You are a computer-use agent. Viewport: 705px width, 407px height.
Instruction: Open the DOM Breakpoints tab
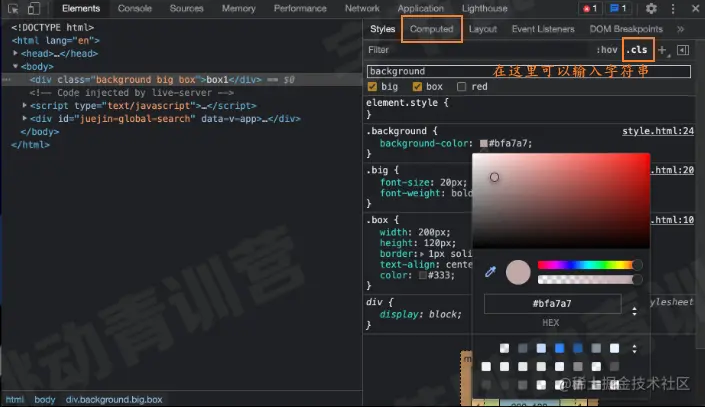tap(626, 29)
